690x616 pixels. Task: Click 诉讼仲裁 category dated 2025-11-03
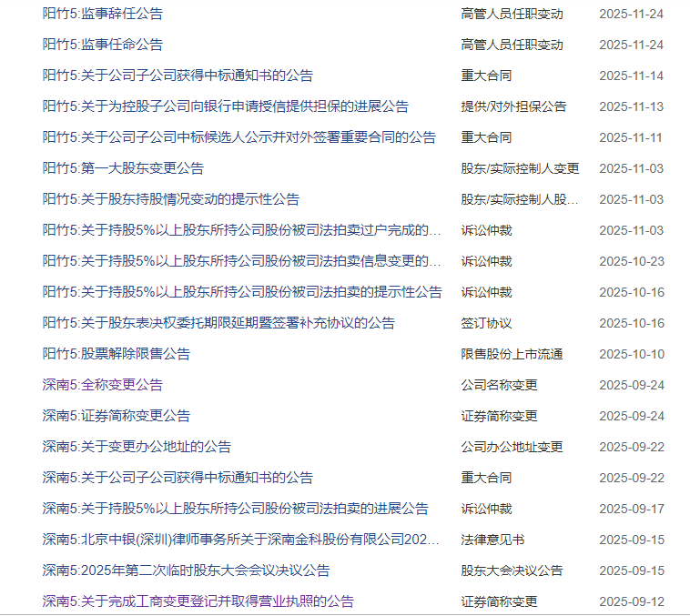(x=486, y=230)
